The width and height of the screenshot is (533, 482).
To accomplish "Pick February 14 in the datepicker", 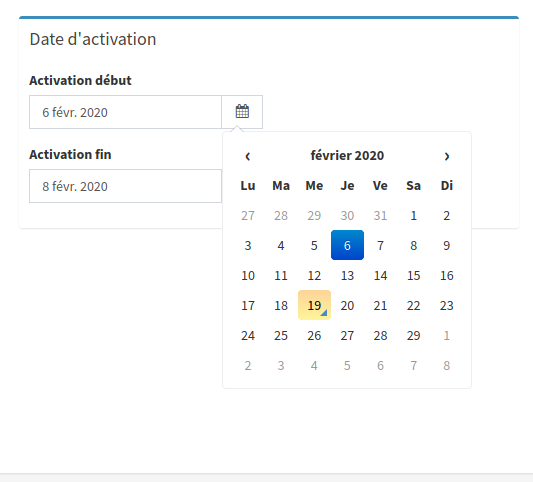I will [x=380, y=275].
